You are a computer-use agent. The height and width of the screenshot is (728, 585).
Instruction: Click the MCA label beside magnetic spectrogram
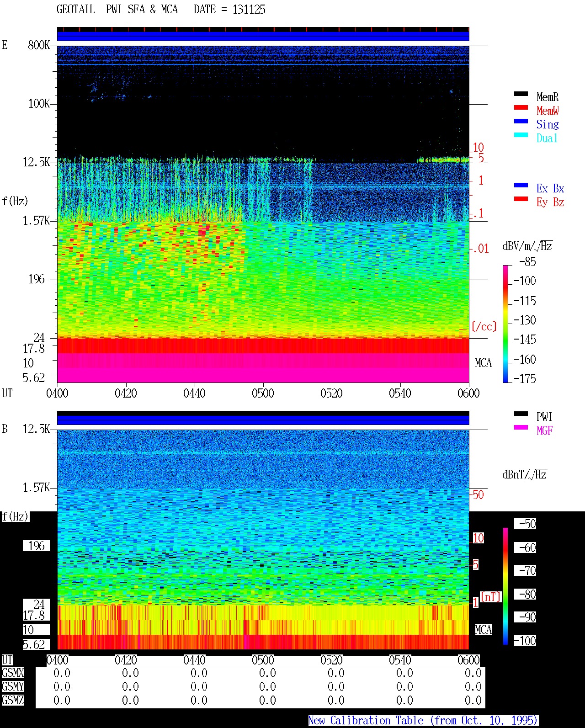(x=483, y=630)
